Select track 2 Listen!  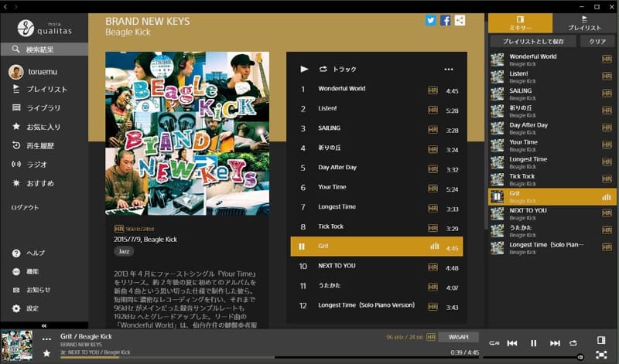[377, 109]
